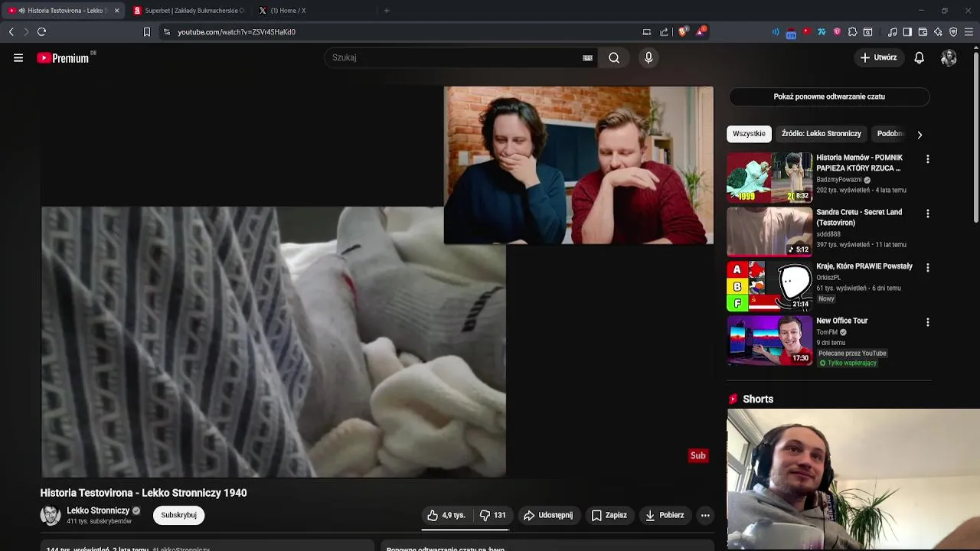Open browser main menu icon
The image size is (980, 551).
(x=969, y=31)
